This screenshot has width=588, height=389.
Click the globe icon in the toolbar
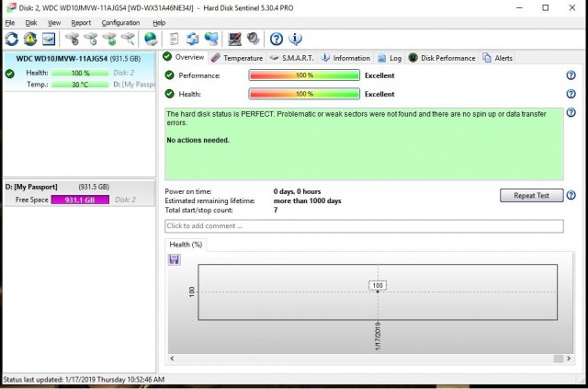[x=150, y=39]
